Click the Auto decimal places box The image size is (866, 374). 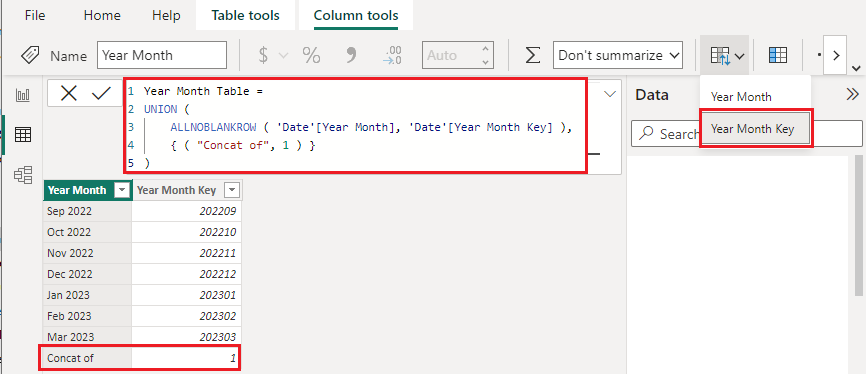(458, 55)
